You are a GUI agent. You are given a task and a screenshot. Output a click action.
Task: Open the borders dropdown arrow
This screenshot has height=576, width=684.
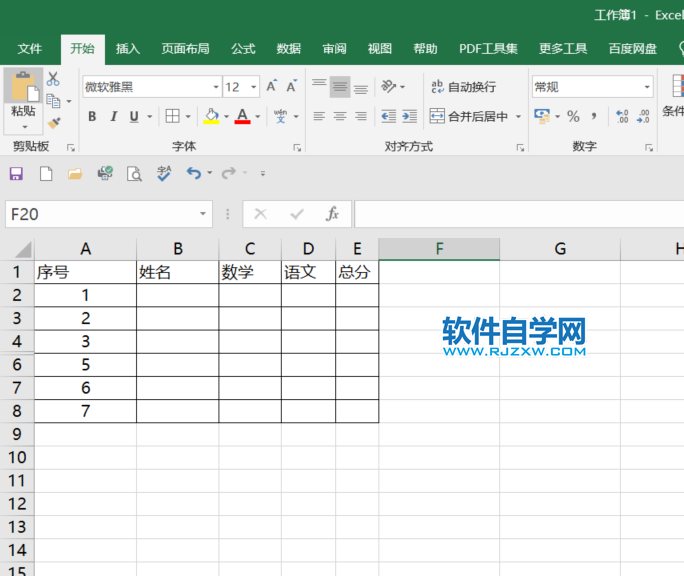click(x=188, y=117)
